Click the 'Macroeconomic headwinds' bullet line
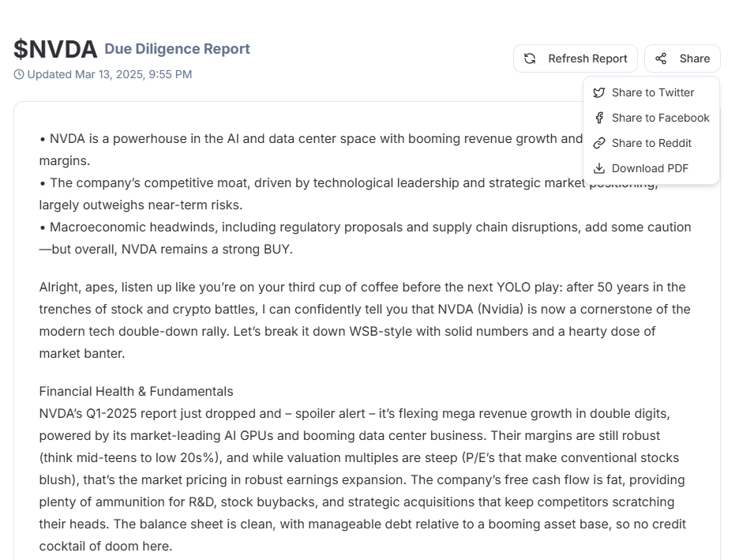This screenshot has height=560, width=739. coord(366,227)
